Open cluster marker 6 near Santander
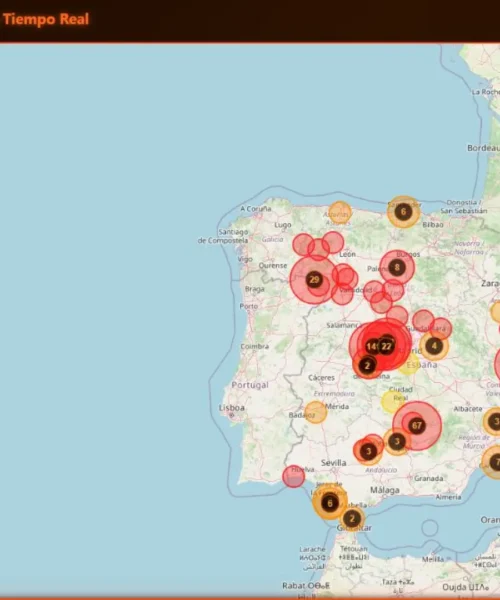 tap(403, 212)
